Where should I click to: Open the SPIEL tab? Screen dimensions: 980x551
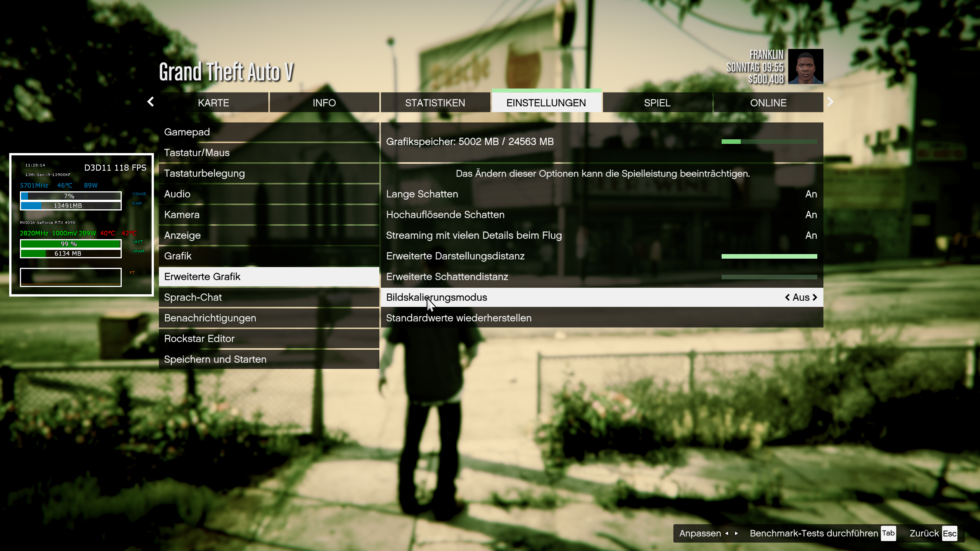(657, 102)
